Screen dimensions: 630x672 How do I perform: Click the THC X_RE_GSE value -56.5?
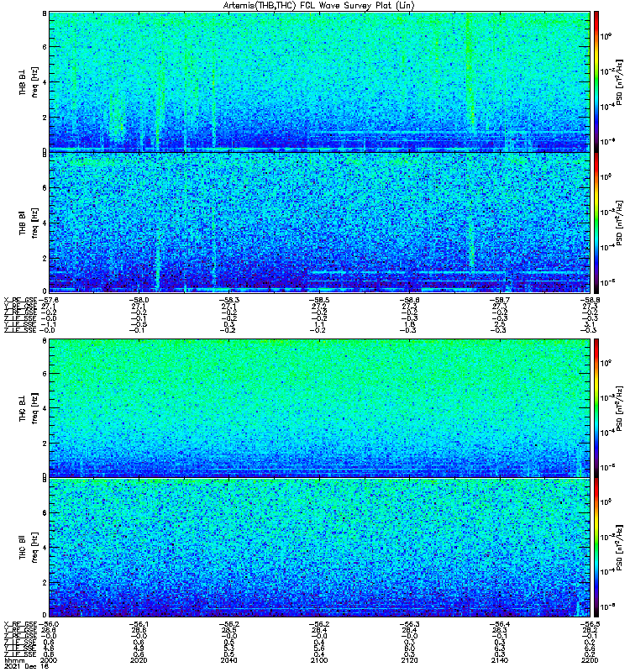[589, 624]
